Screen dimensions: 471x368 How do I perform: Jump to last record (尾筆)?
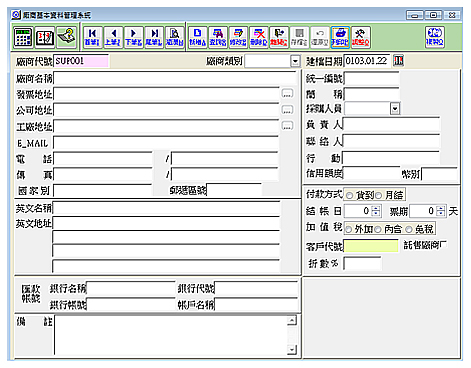[x=154, y=37]
